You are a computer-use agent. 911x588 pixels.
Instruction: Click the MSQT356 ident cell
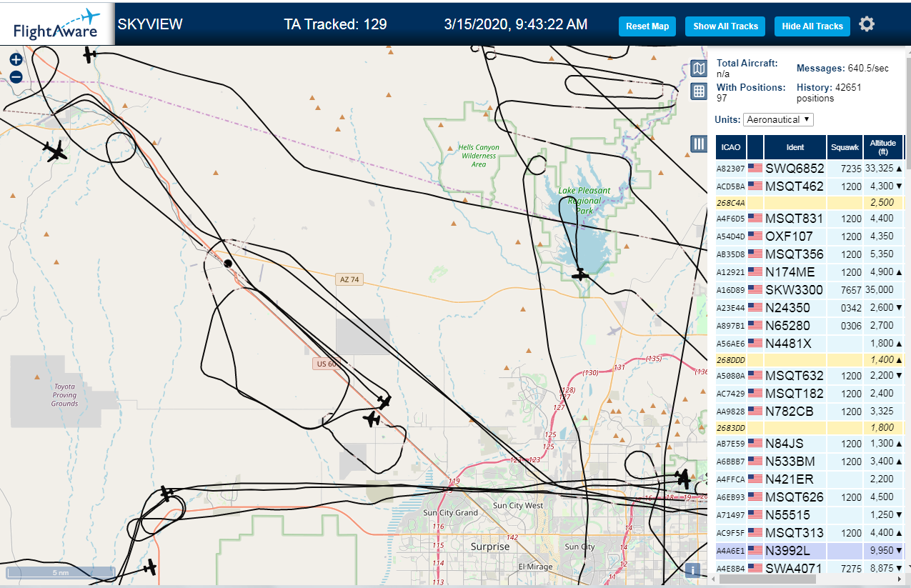coord(795,254)
